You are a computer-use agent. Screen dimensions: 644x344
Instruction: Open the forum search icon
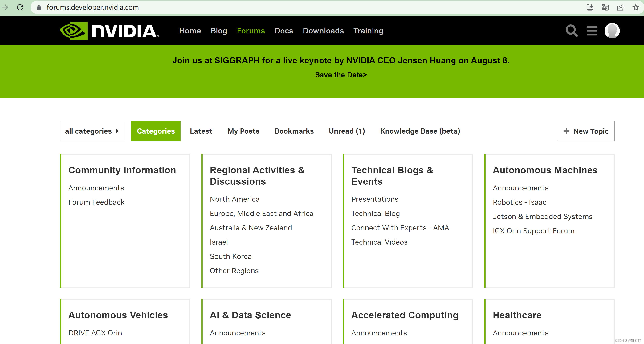pyautogui.click(x=572, y=31)
